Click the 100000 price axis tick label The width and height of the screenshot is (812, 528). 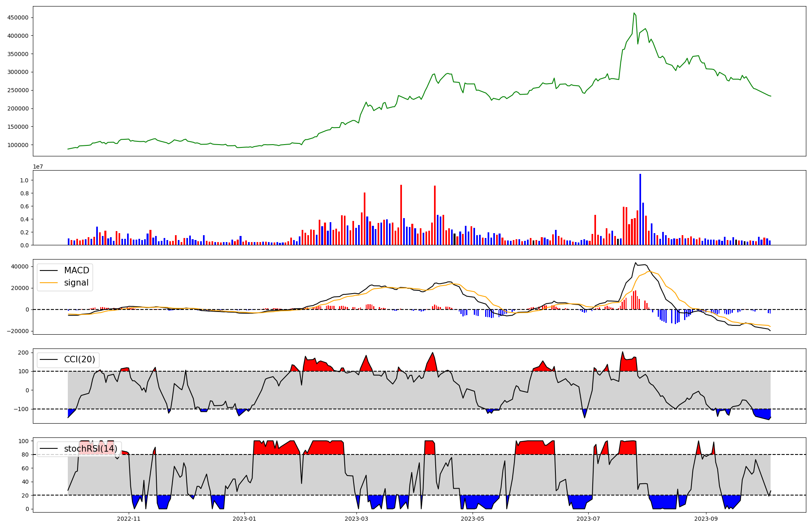(18, 145)
